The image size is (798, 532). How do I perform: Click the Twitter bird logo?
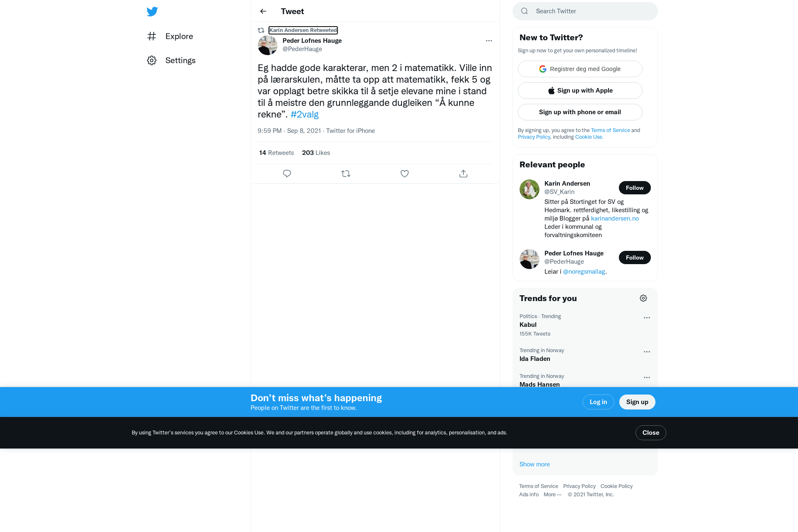tap(152, 11)
